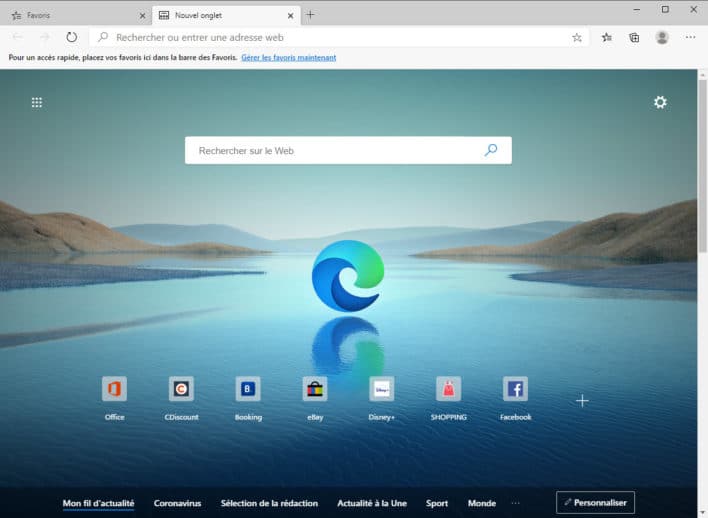Viewport: 708px width, 518px height.
Task: Open Actualité à la Une tab
Action: click(x=372, y=503)
